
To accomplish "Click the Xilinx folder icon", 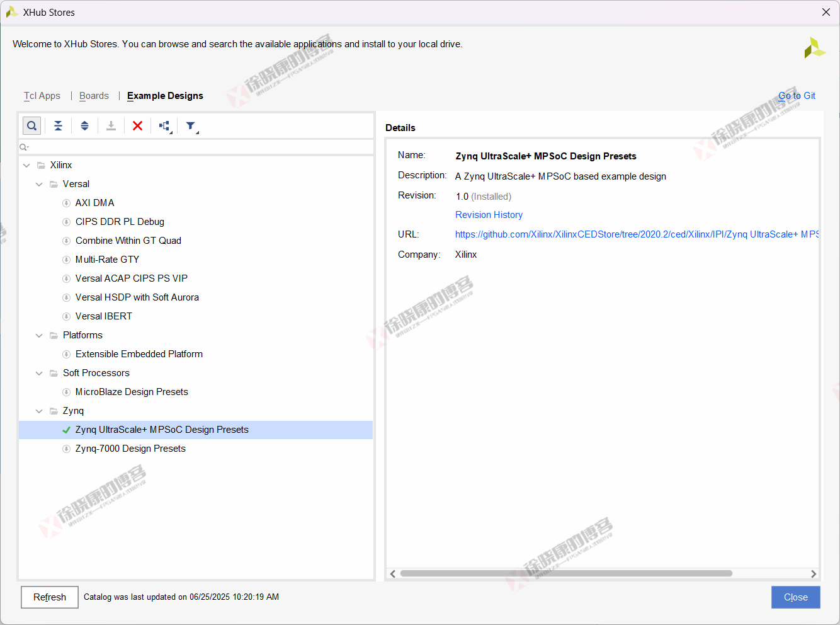I will click(41, 165).
